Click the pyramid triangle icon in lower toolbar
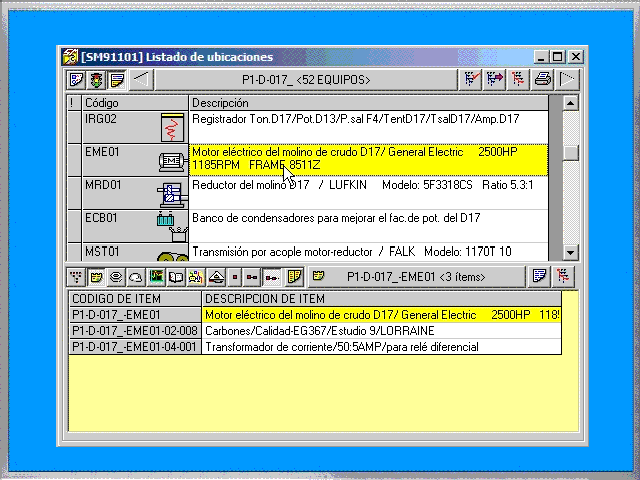640x480 pixels. (x=216, y=278)
